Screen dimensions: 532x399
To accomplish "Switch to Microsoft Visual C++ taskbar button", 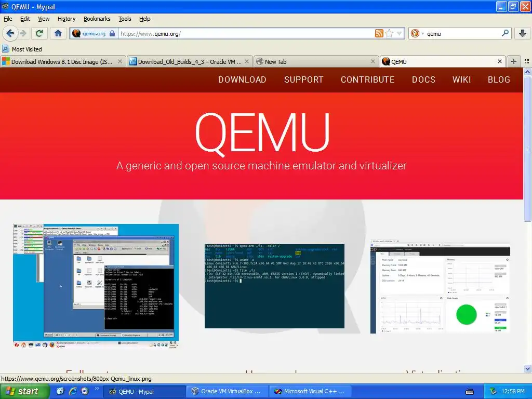I will point(310,392).
